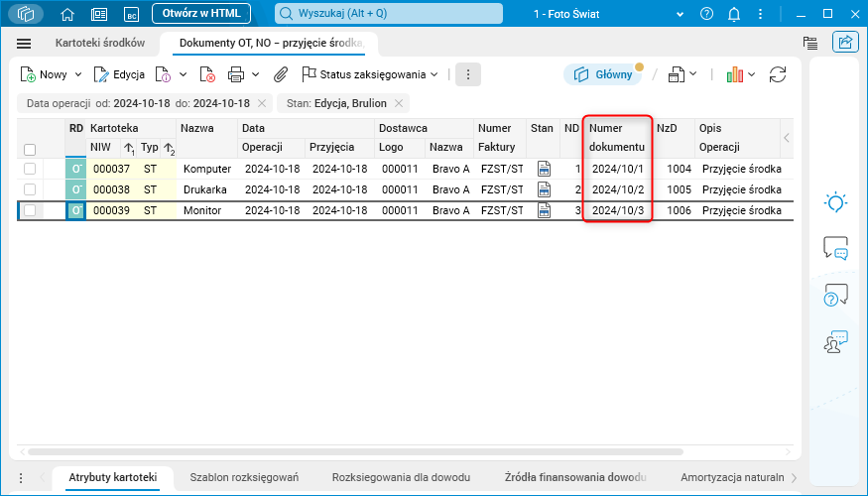Click the refresh list icon

[x=778, y=74]
